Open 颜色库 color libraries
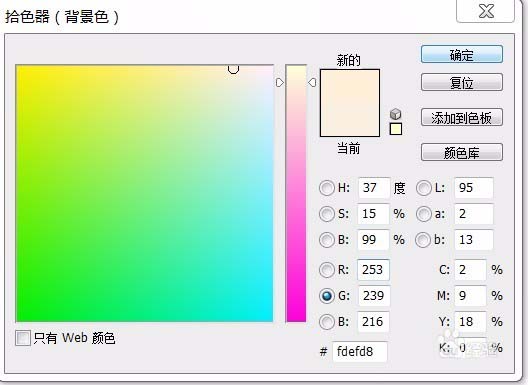528x385 pixels. point(462,153)
